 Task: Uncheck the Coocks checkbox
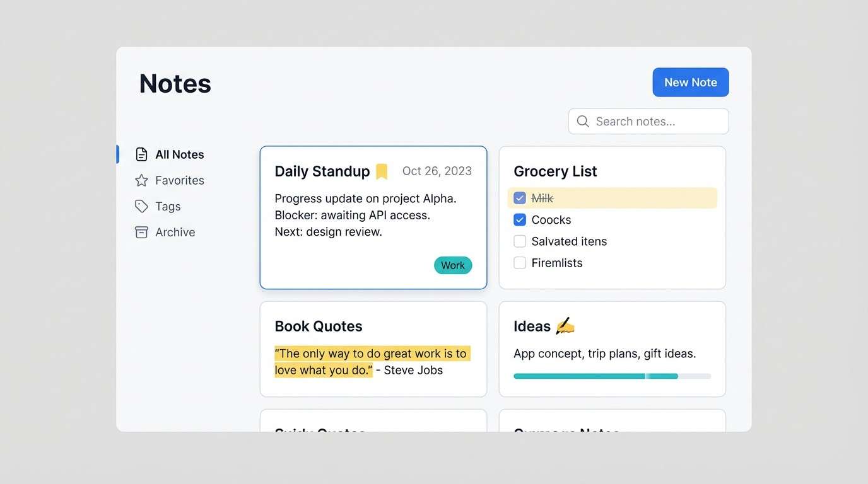pos(519,219)
